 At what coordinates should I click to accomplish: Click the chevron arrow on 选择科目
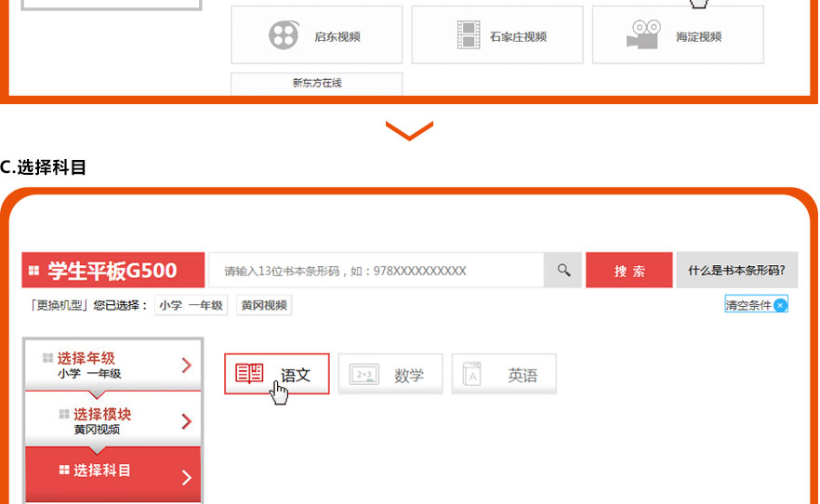coord(187,477)
